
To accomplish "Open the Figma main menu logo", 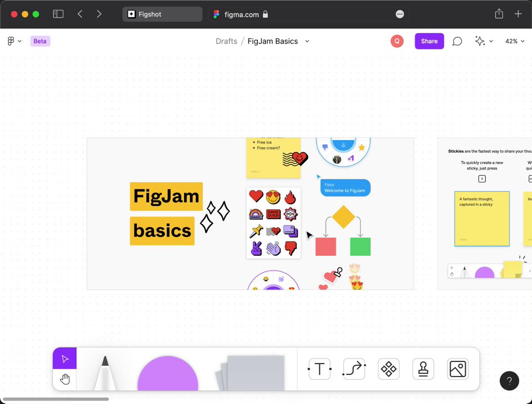I will click(11, 41).
